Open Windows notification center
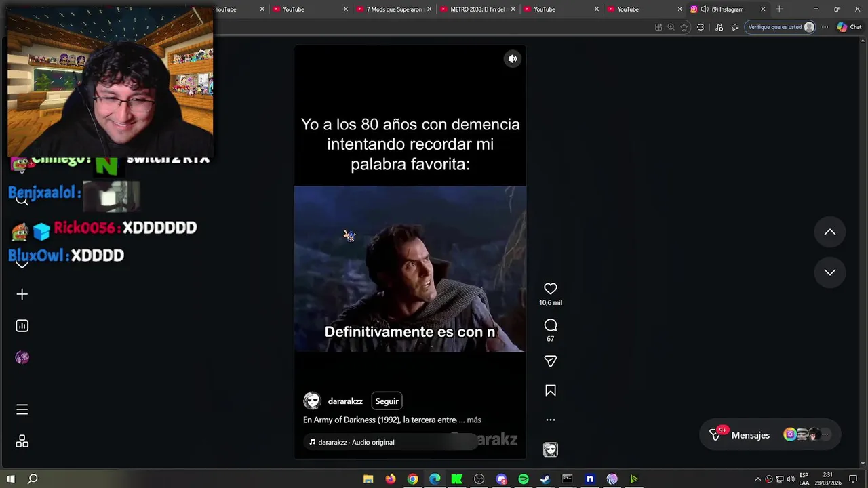The width and height of the screenshot is (868, 488). point(853,479)
